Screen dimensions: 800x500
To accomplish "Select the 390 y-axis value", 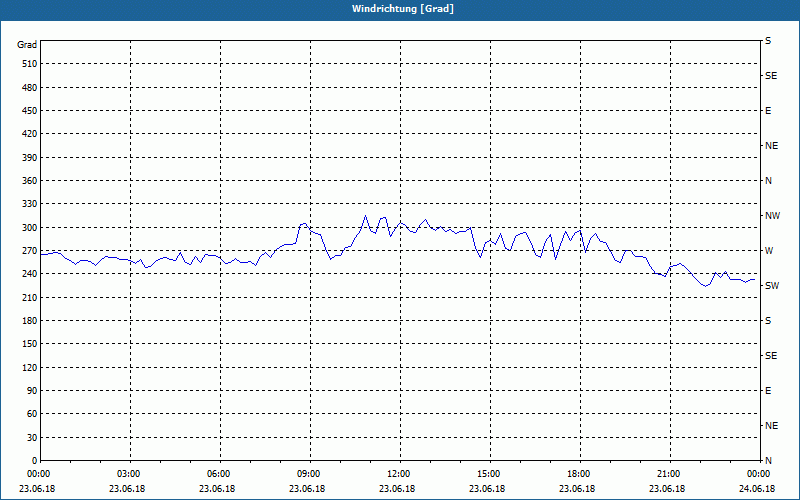I will (30, 158).
